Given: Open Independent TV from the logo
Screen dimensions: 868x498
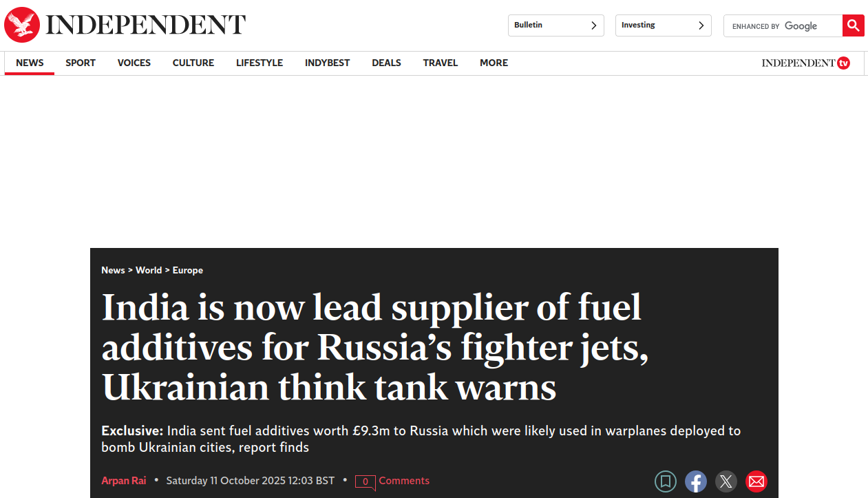Looking at the screenshot, I should tap(805, 63).
